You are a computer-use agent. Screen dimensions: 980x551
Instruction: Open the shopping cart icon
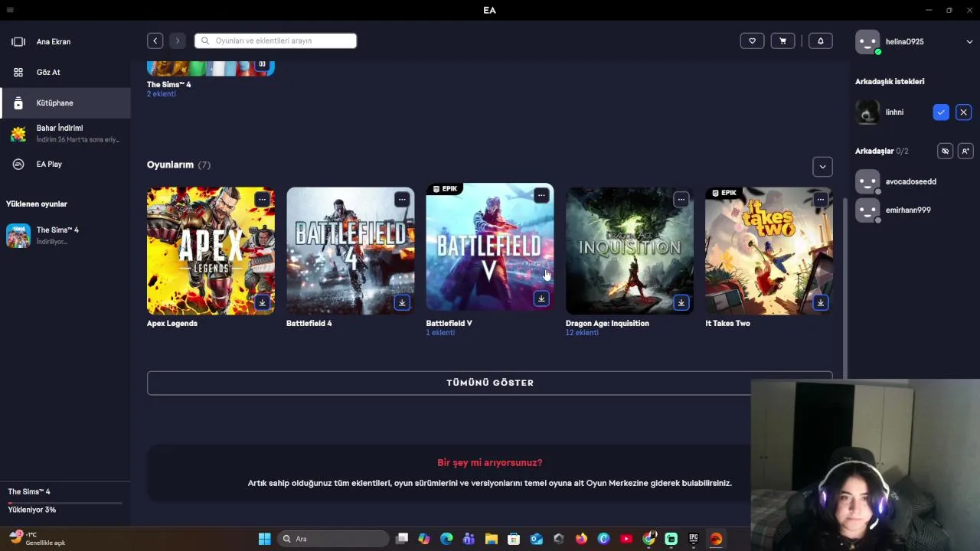(x=782, y=41)
